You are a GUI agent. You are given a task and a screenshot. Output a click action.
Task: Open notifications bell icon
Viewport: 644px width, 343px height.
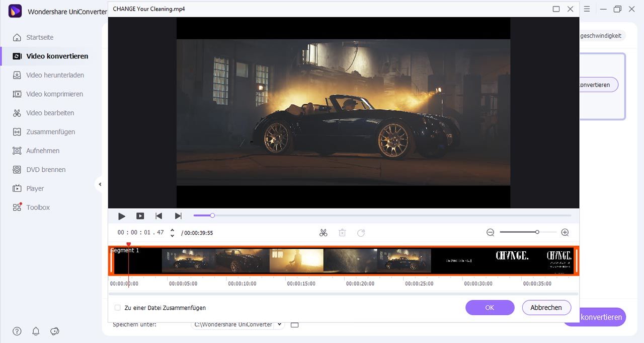pos(36,331)
